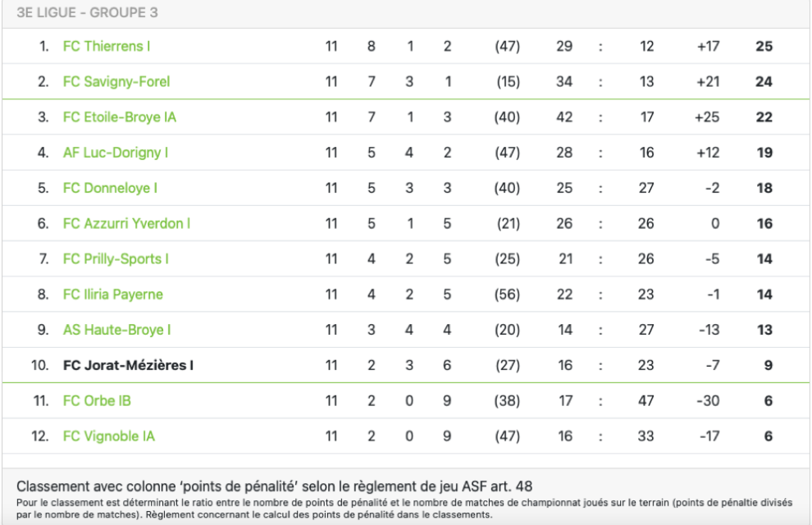Open the AF Luc-Dorigny I team link

click(115, 153)
